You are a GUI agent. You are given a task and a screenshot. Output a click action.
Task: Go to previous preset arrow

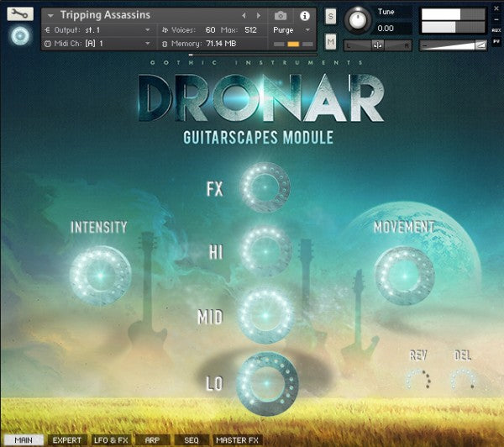(244, 15)
